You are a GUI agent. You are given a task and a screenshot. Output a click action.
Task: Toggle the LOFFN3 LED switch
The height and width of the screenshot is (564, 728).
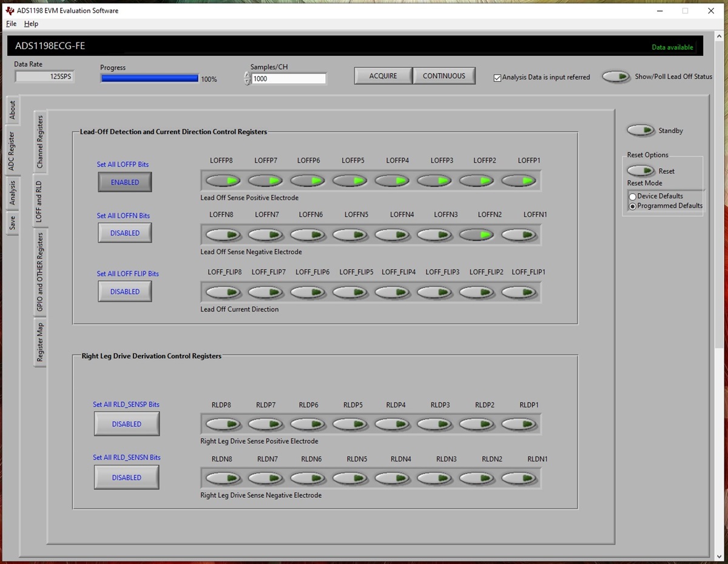pos(434,234)
